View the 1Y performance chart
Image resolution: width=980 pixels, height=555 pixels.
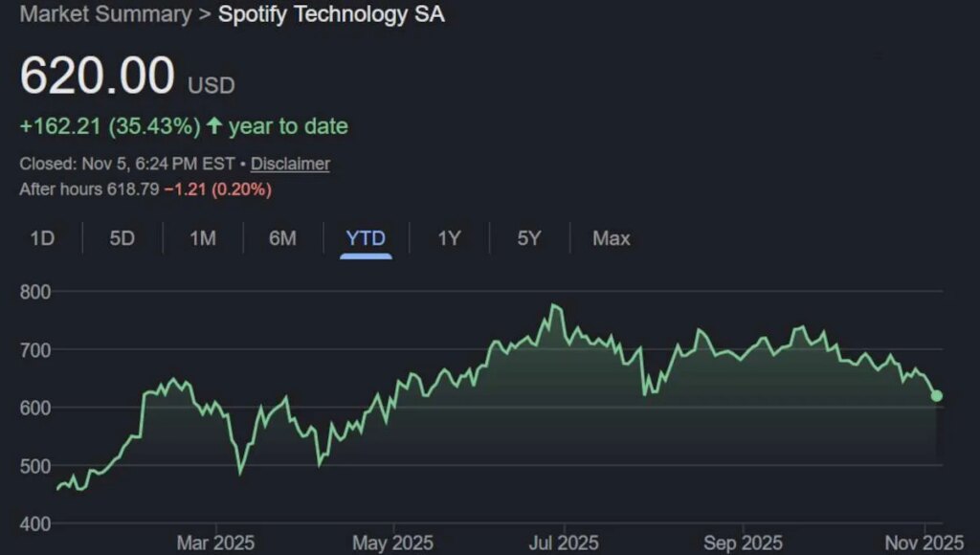click(447, 238)
